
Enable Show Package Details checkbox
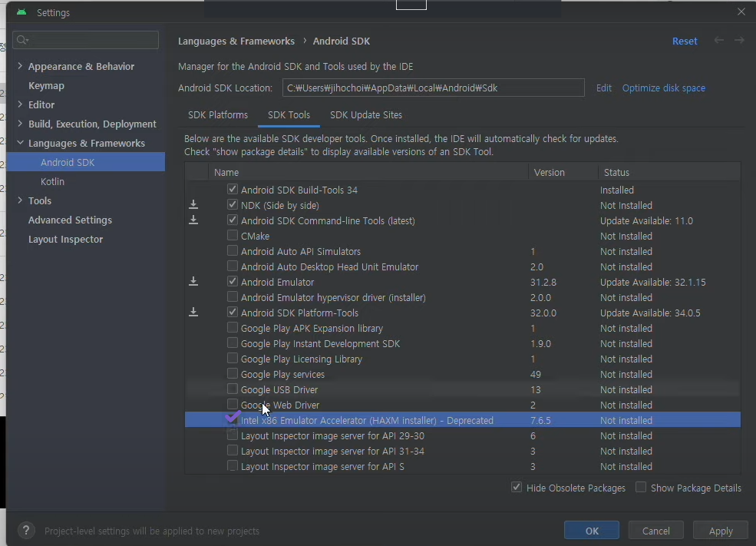(x=641, y=487)
